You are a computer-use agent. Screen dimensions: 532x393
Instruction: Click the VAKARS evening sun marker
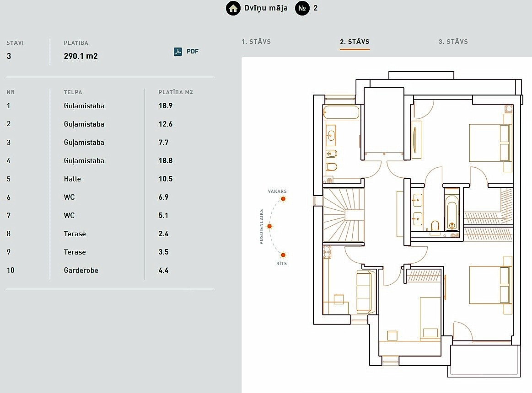pos(283,199)
